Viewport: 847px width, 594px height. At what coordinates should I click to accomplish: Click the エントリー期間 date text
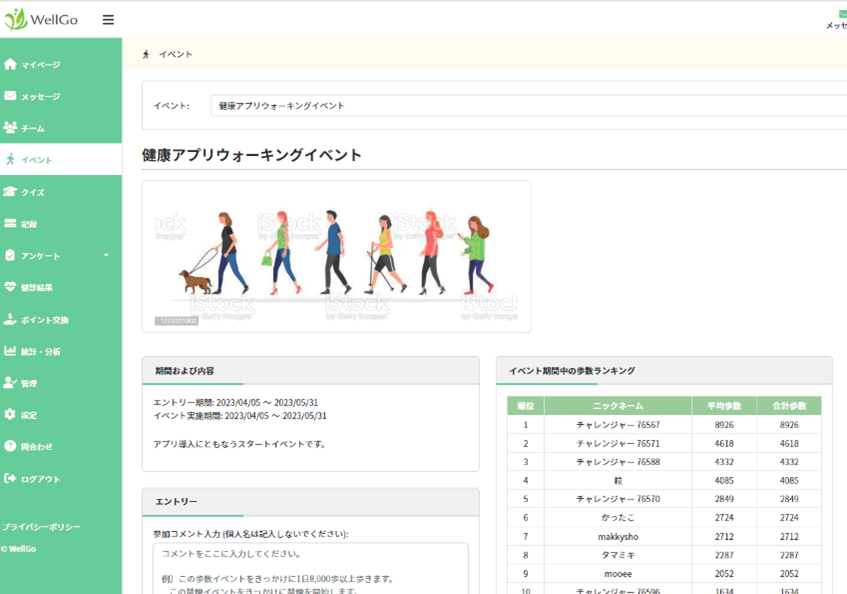tap(236, 402)
